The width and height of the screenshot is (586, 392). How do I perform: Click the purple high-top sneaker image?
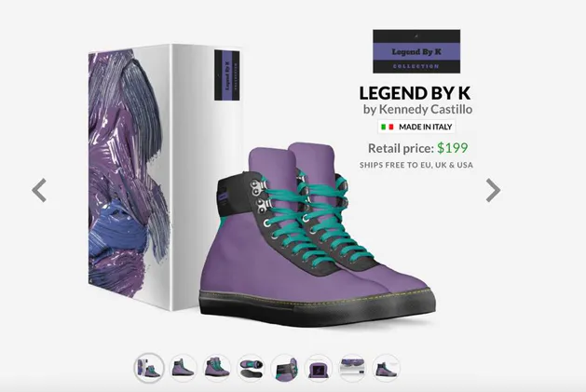[x=318, y=235]
